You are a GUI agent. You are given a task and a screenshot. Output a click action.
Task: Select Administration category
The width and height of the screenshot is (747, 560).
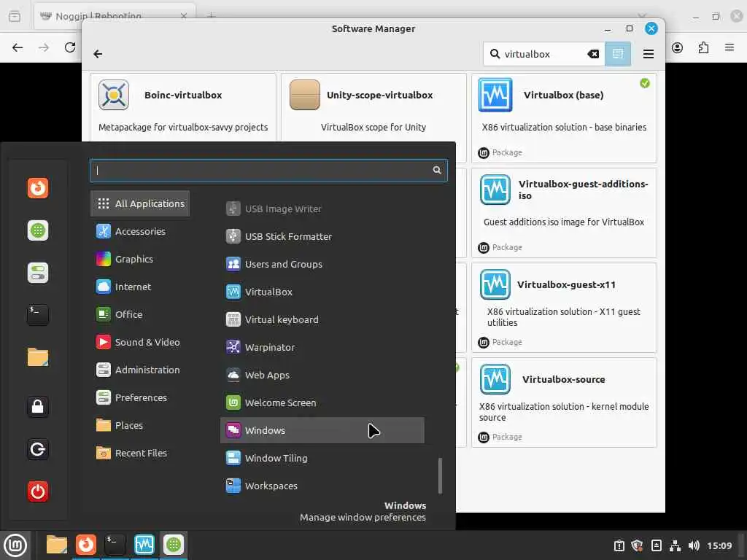click(140, 370)
